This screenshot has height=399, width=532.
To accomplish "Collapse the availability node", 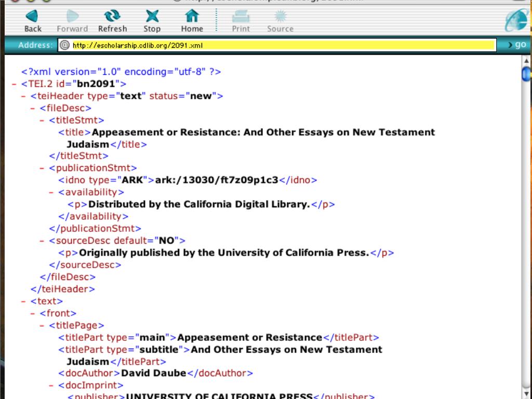I will coord(51,192).
